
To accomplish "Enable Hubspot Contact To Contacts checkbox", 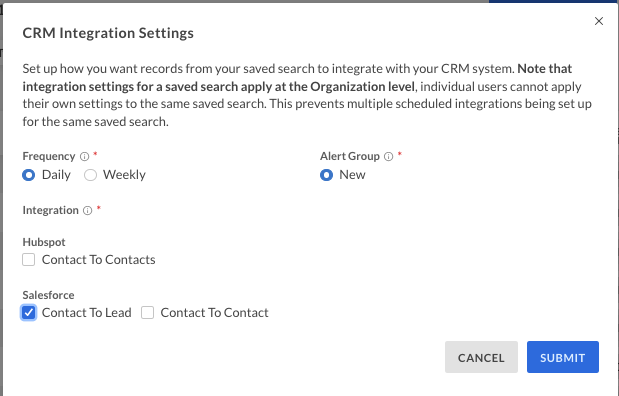I will (28, 260).
